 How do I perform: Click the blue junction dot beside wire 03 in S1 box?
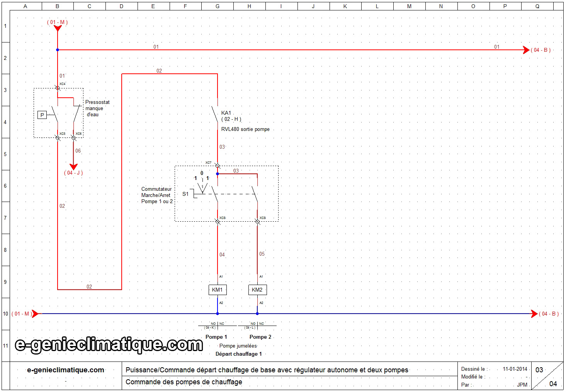tap(218, 174)
